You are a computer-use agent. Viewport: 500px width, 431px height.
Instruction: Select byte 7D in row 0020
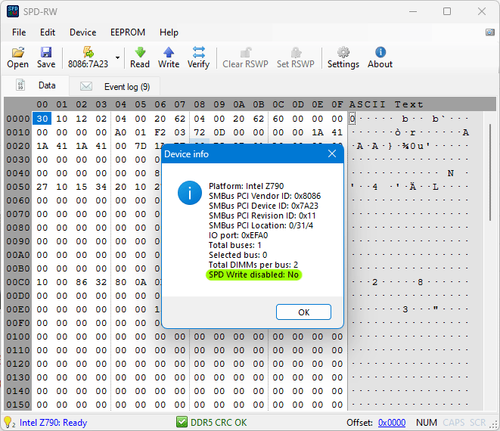140,146
